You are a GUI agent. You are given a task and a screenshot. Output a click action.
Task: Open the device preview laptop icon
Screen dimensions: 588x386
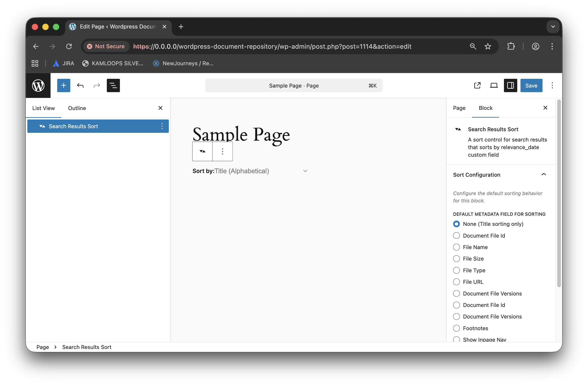pyautogui.click(x=494, y=85)
